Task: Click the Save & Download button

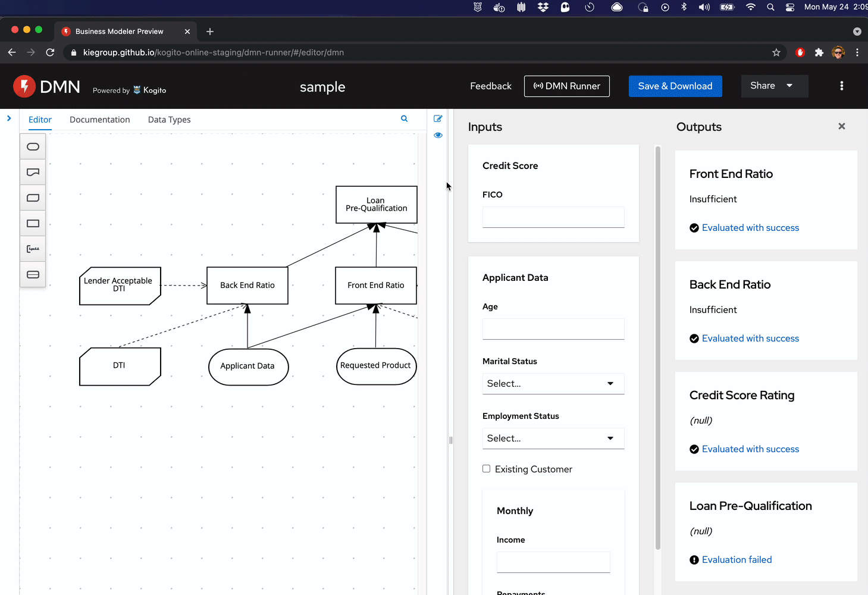Action: [x=675, y=86]
